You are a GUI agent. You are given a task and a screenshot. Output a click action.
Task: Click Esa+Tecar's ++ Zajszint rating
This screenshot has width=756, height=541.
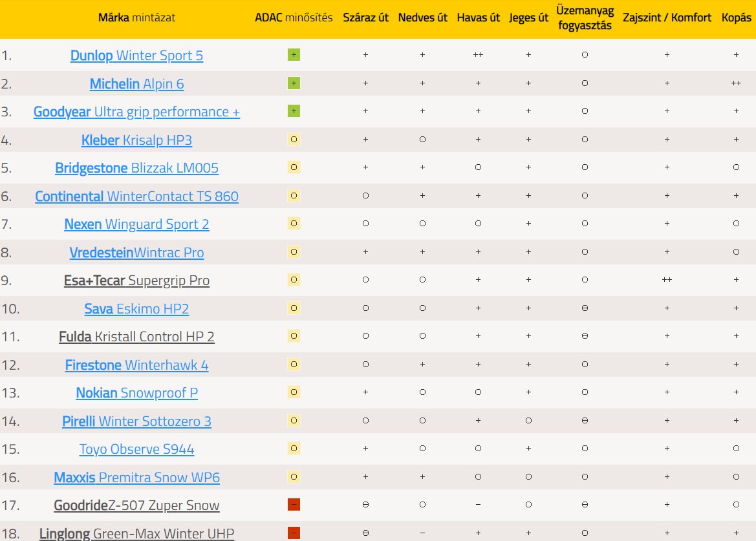pos(667,280)
